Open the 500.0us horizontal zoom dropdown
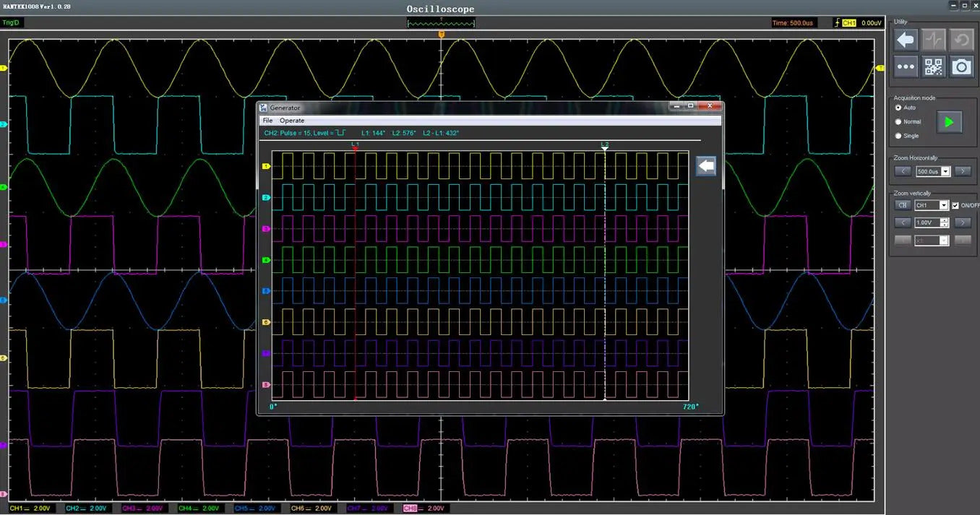The height and width of the screenshot is (515, 980). click(945, 172)
